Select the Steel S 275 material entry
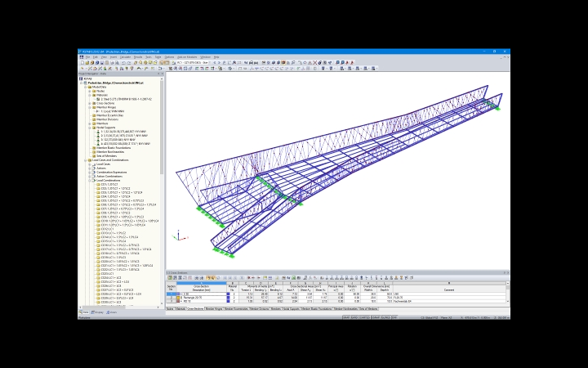The height and width of the screenshot is (368, 588). click(126, 99)
